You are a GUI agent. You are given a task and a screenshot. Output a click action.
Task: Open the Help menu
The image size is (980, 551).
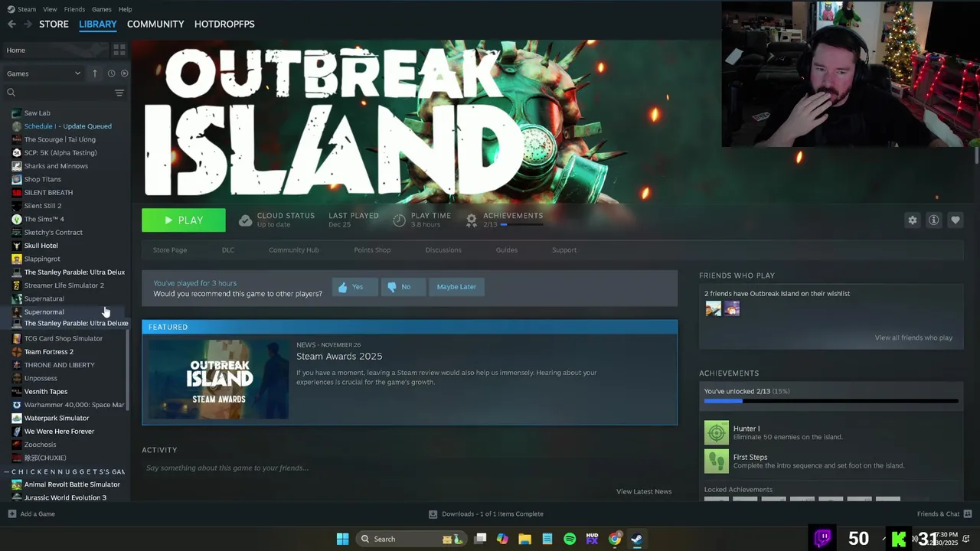point(125,9)
